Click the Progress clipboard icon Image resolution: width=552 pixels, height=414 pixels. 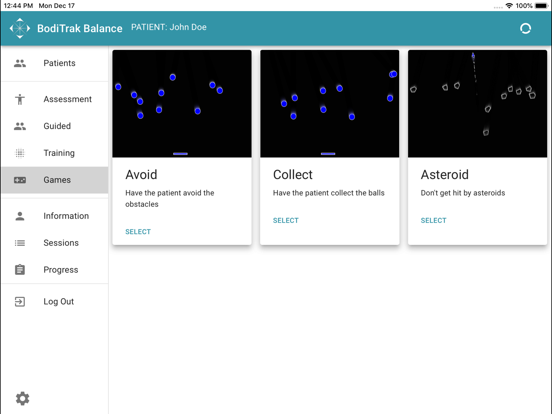tap(20, 270)
